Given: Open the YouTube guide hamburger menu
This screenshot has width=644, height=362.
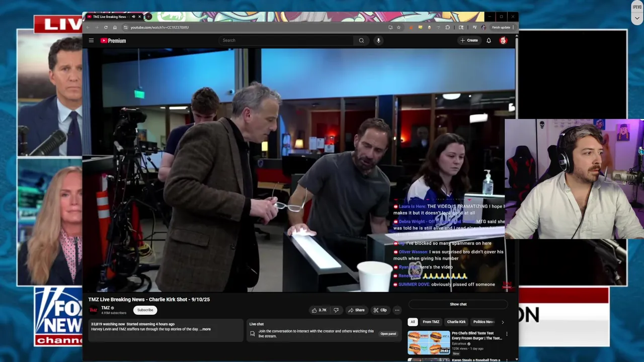Looking at the screenshot, I should point(91,40).
